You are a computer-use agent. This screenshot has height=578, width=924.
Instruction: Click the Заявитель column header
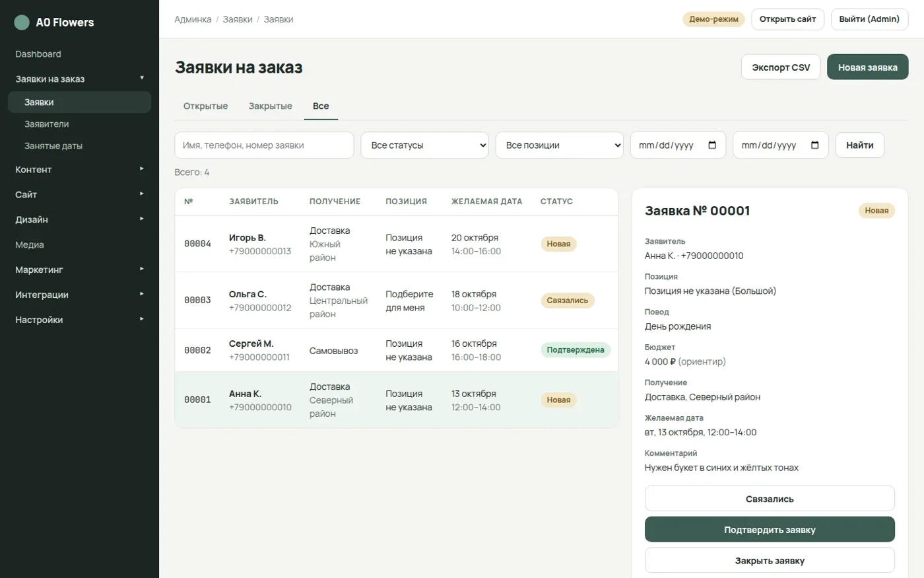[253, 201]
